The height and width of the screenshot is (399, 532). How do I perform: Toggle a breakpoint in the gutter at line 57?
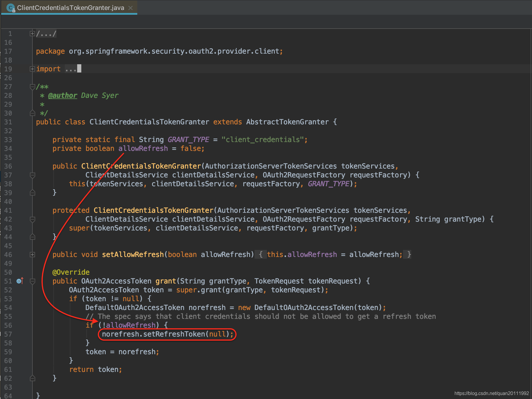tap(20, 334)
